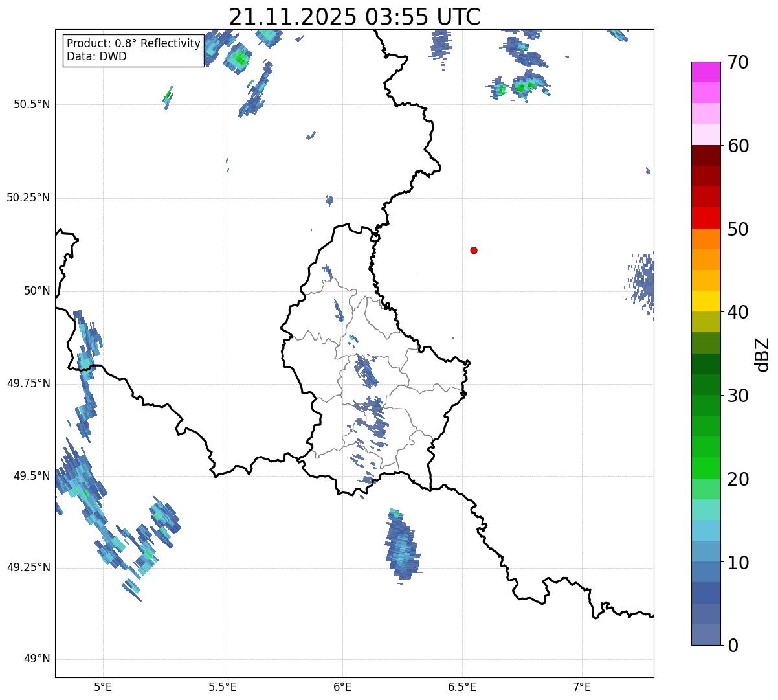Click the dark green colorbar segment above 30
The width and height of the screenshot is (778, 700).
click(x=706, y=385)
